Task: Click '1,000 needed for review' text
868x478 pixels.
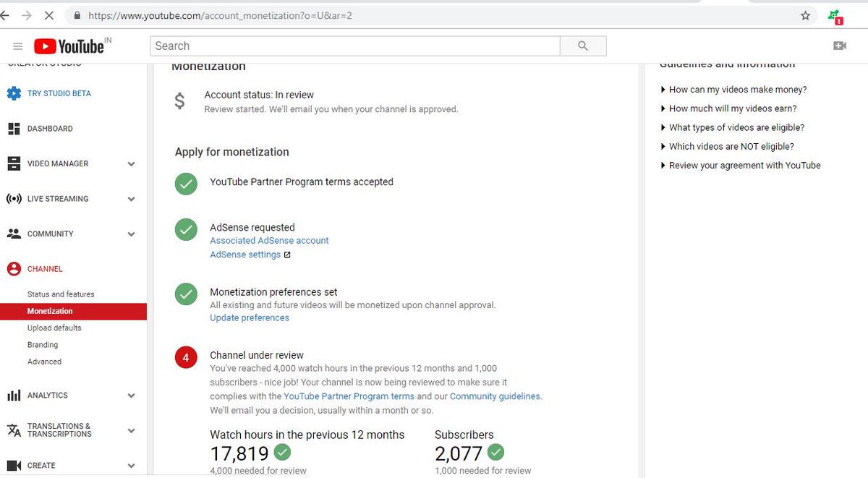Action: point(483,471)
